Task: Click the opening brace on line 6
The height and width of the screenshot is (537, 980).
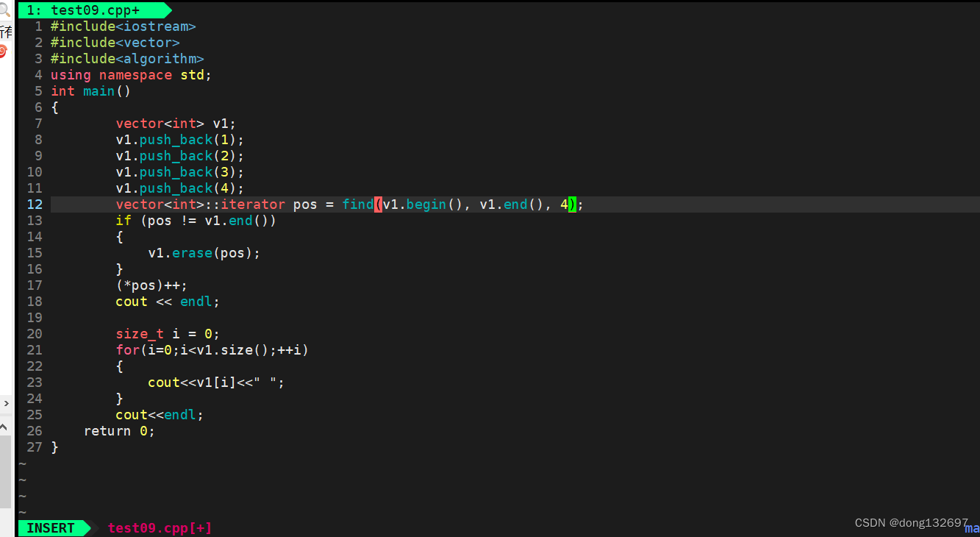Action: click(x=54, y=107)
